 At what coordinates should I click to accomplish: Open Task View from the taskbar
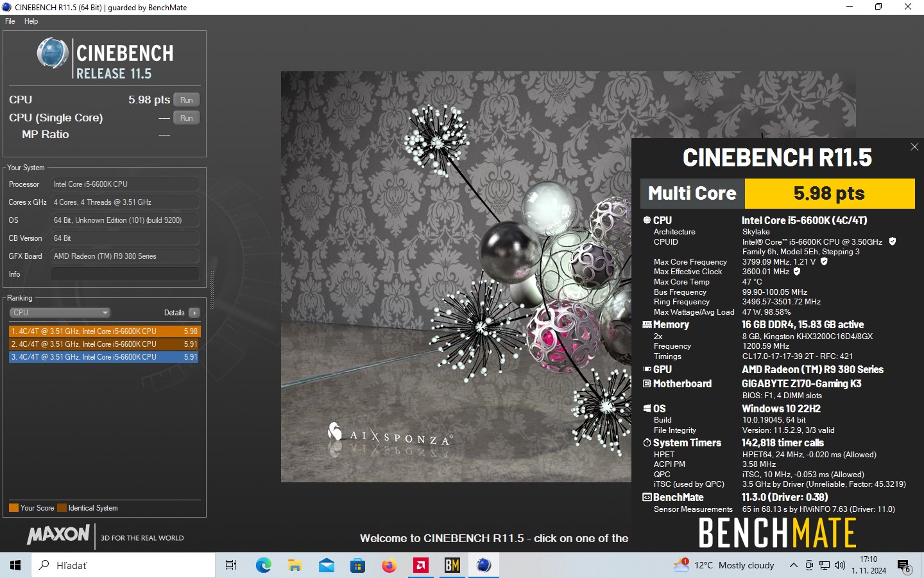[x=231, y=565]
